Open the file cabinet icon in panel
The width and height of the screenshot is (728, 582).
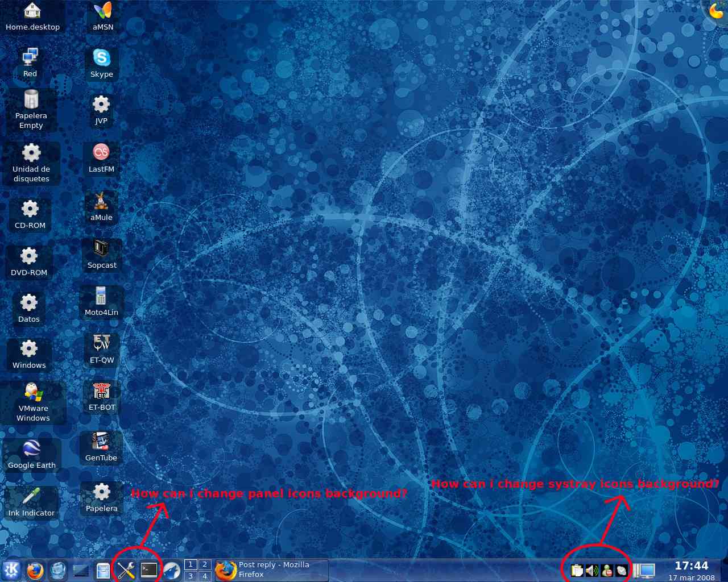coord(103,570)
